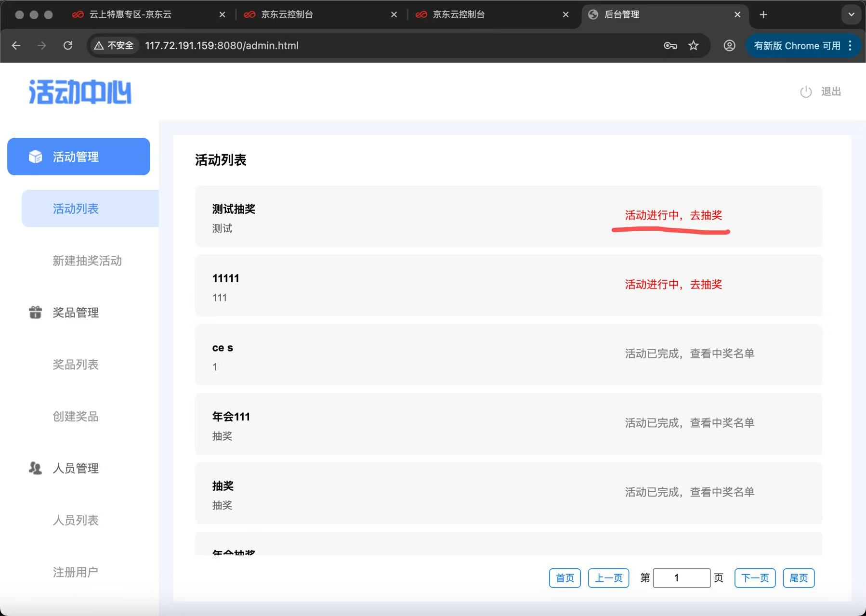Switch to the first 京东云控制台 tab

287,14
